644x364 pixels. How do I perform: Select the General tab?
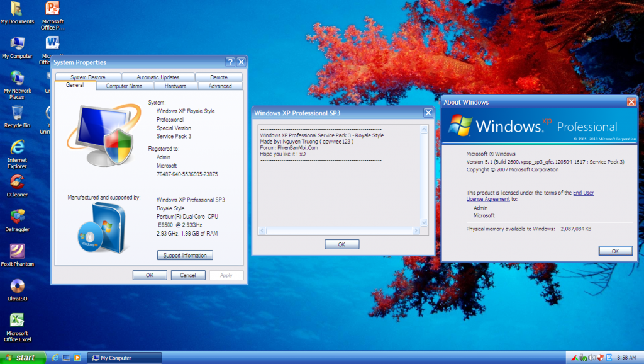[x=75, y=85]
